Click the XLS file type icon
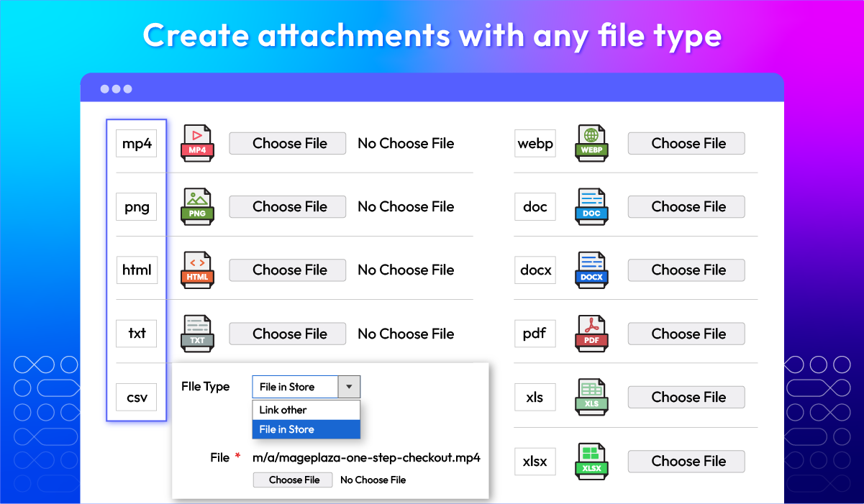Image resolution: width=864 pixels, height=504 pixels. (591, 397)
